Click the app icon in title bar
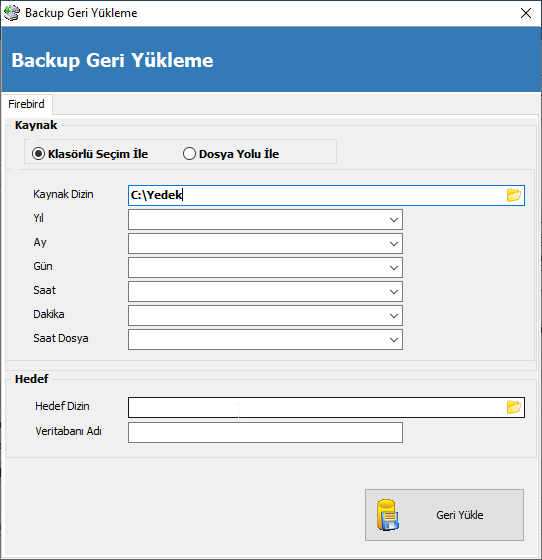This screenshot has width=542, height=560. click(12, 13)
